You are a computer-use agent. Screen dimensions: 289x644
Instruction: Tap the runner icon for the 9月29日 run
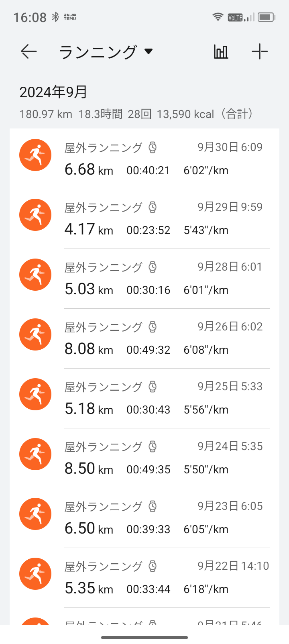[35, 215]
